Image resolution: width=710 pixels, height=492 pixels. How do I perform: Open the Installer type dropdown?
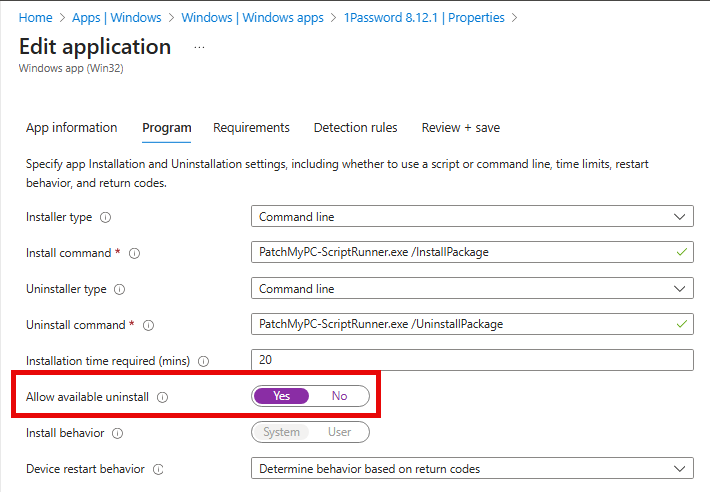[x=472, y=216]
